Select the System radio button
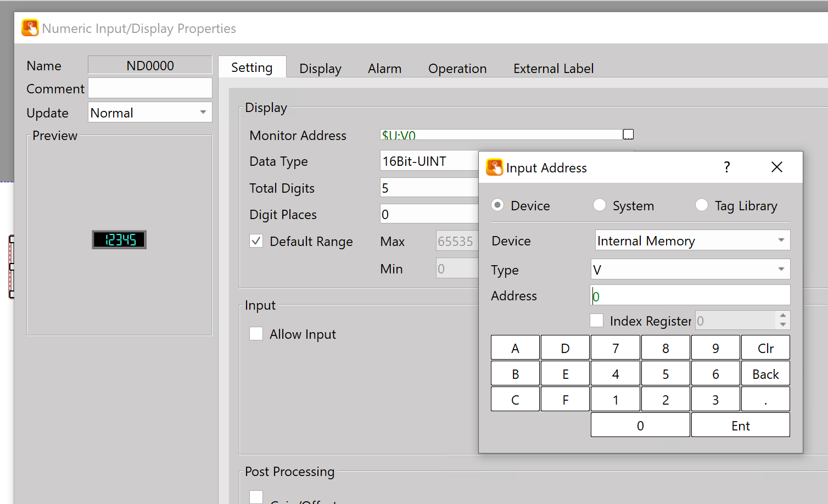 tap(600, 205)
